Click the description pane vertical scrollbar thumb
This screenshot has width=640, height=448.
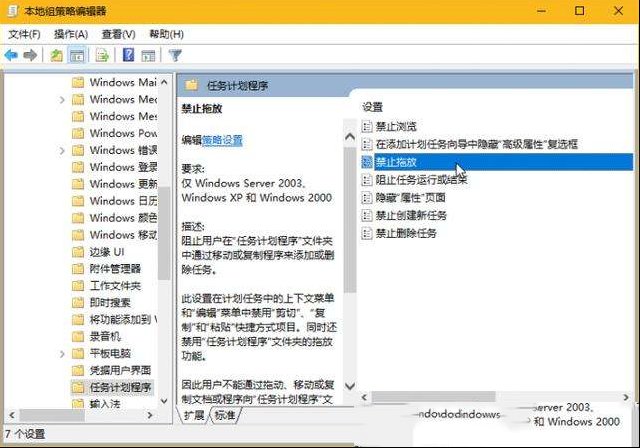pyautogui.click(x=350, y=220)
